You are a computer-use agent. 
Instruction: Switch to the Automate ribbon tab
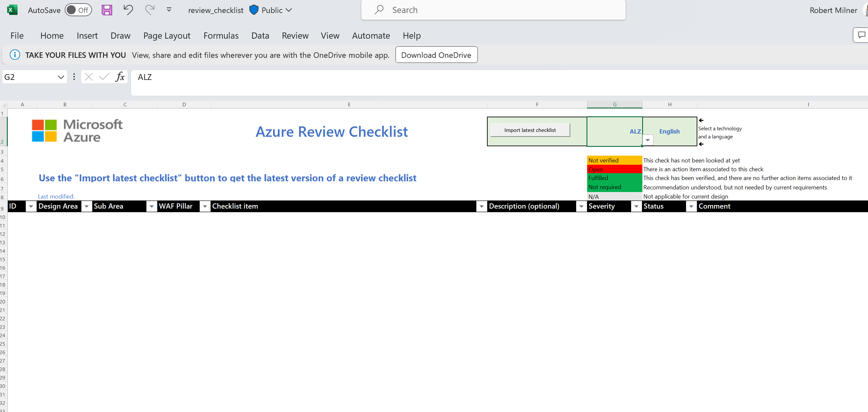click(371, 35)
